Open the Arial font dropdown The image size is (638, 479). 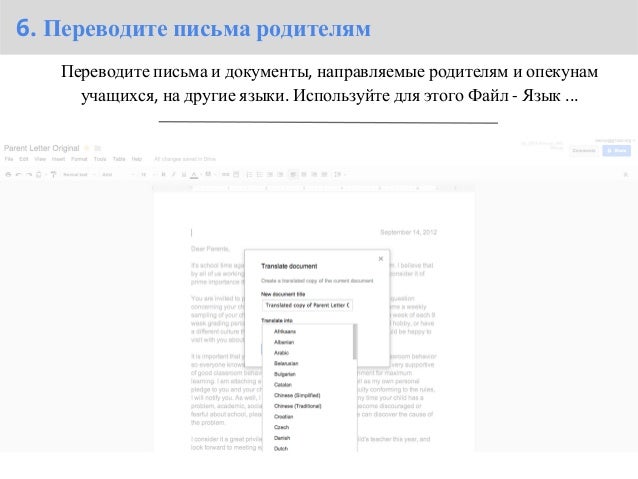pyautogui.click(x=118, y=175)
